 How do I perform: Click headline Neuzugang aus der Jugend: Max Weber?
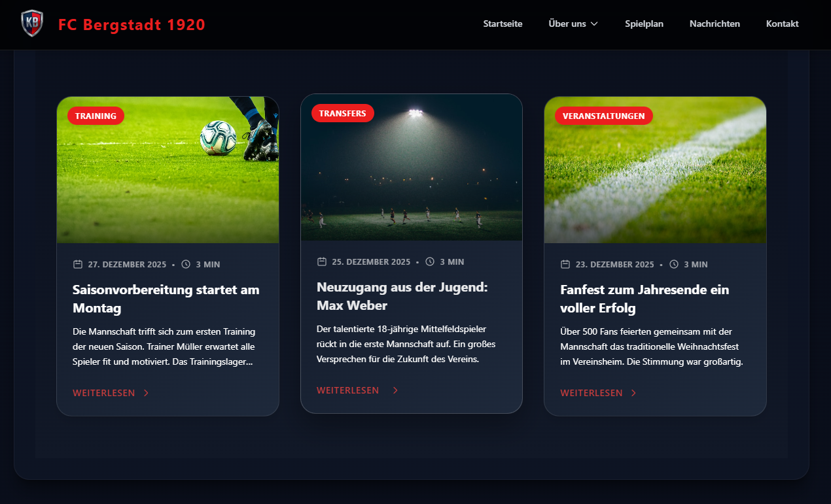(402, 296)
